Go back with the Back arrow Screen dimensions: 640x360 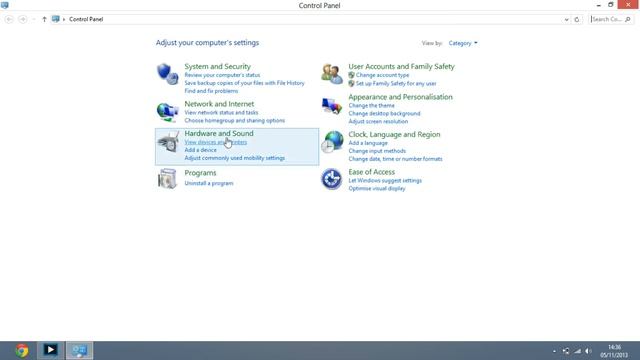click(9, 19)
